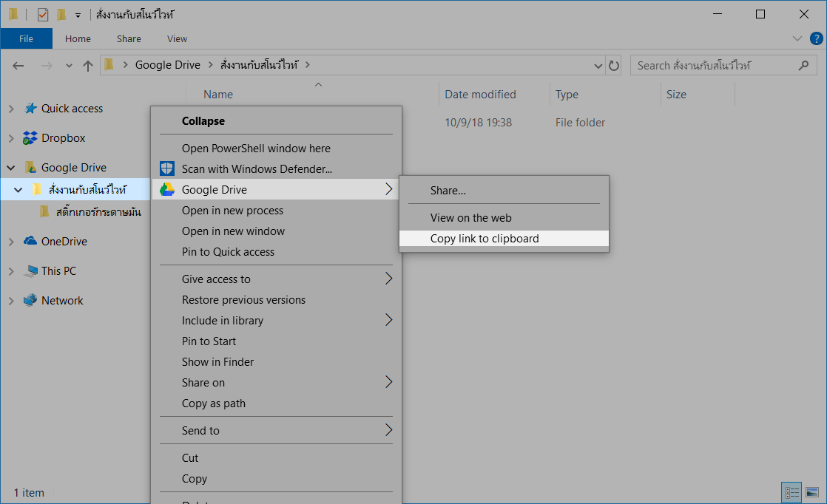Select Google Drive in the navigation pane
This screenshot has height=504, width=827.
(74, 168)
